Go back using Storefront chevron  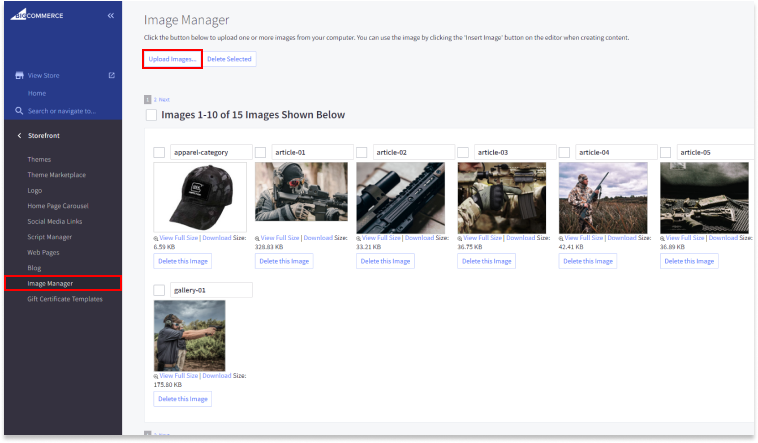coord(19,136)
